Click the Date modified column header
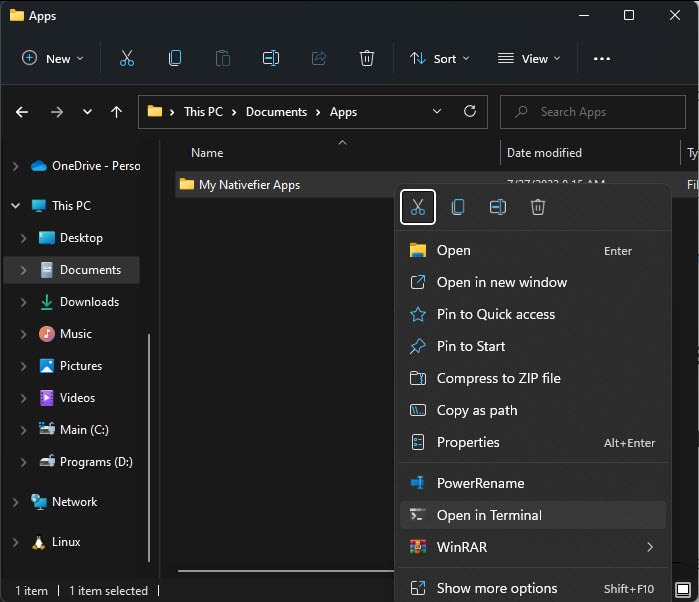Screen dimensions: 699x602 (x=544, y=153)
